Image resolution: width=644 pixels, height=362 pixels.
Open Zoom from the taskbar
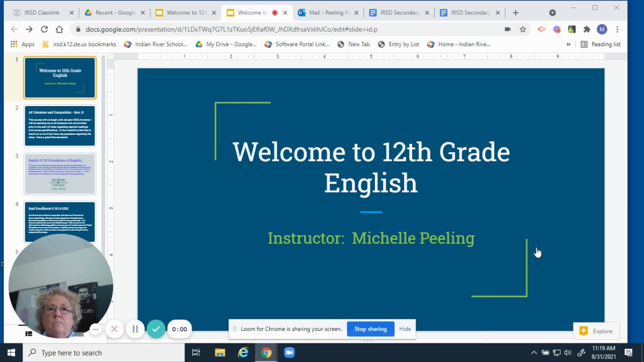(x=289, y=352)
